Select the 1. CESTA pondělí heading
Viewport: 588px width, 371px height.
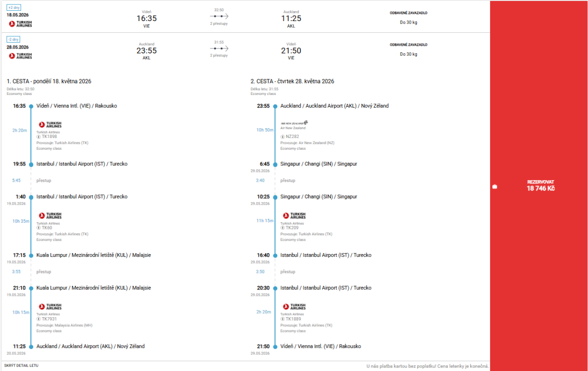point(49,81)
